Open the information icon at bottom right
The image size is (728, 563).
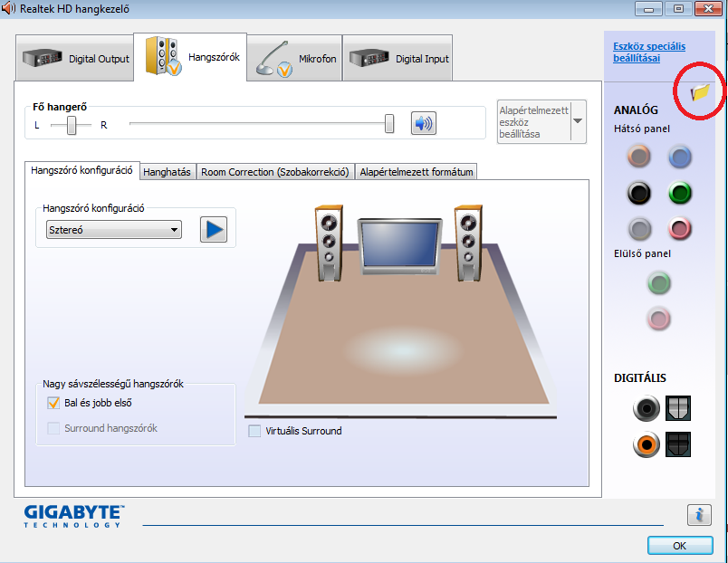coord(698,515)
